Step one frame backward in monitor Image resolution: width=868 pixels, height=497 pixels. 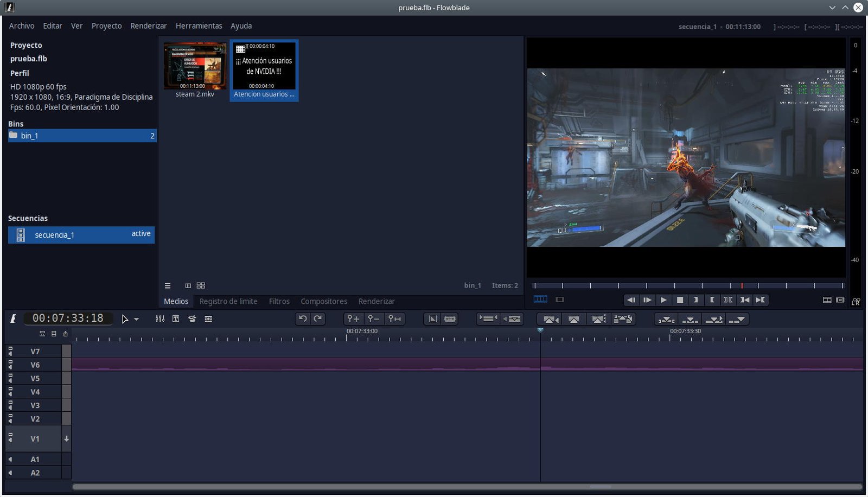point(631,300)
